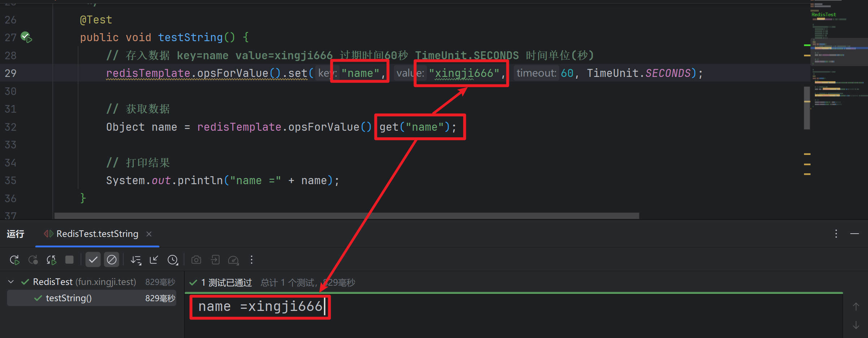868x338 pixels.
Task: Click TimeUnit.SECONDS argument on line 29
Action: [x=639, y=73]
